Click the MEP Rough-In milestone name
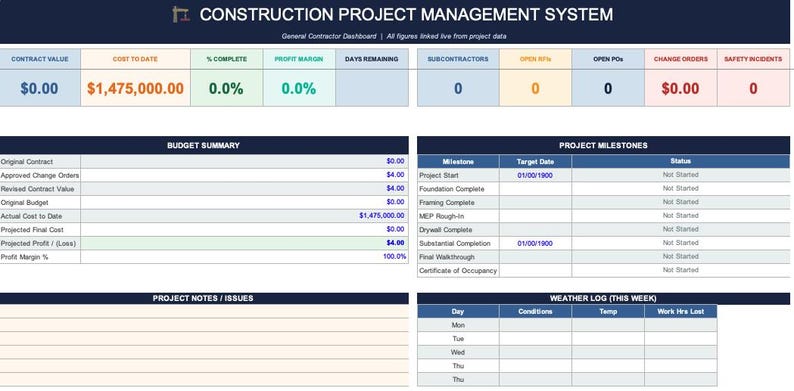This screenshot has height=391, width=794. pos(442,216)
